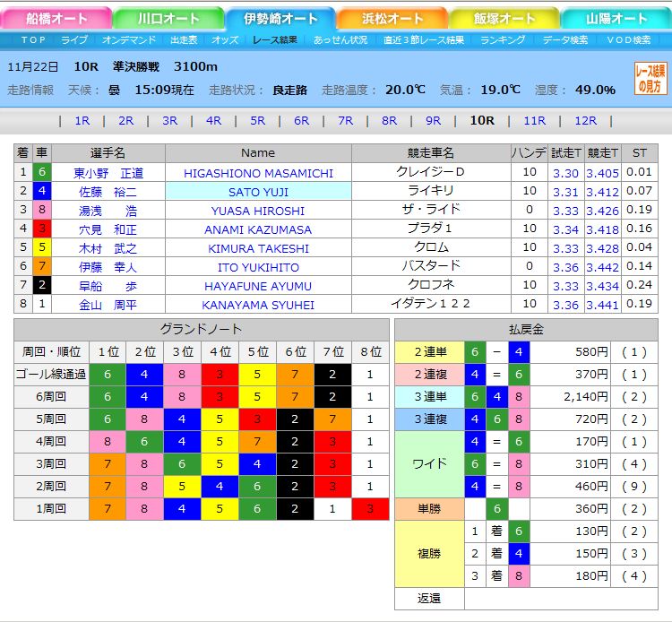Open rider 早船 歩 profile
Viewport: 672px width, 622px height.
pyautogui.click(x=108, y=286)
